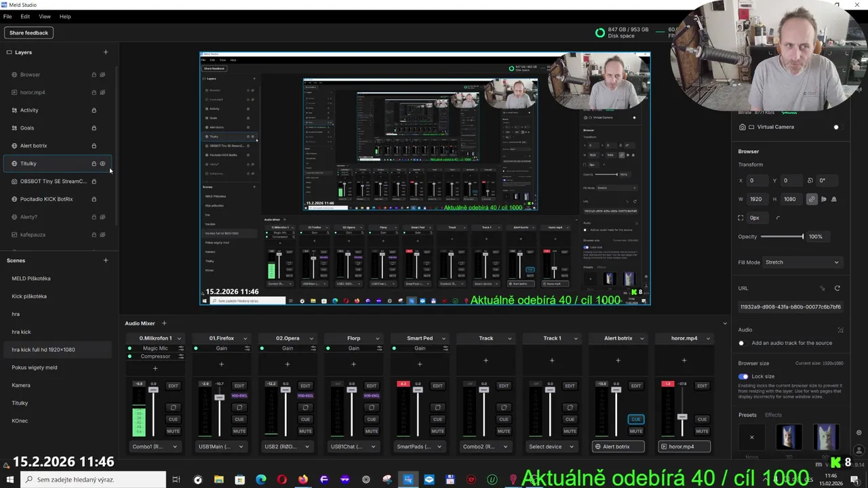Image resolution: width=868 pixels, height=488 pixels.
Task: Show the hidden Alerty? layer
Action: [102, 217]
